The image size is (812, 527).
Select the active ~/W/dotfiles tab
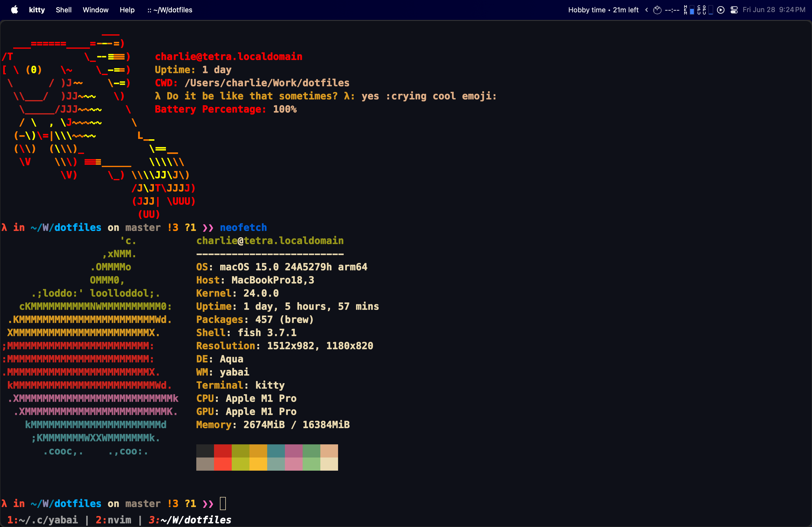tap(190, 519)
